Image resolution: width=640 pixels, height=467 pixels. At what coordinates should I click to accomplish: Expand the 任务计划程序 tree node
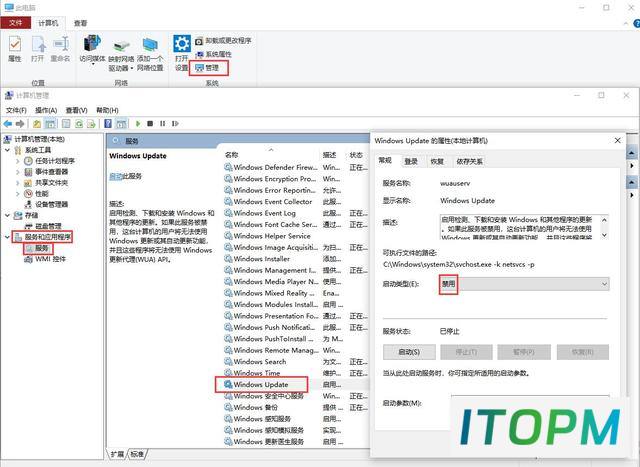point(18,161)
